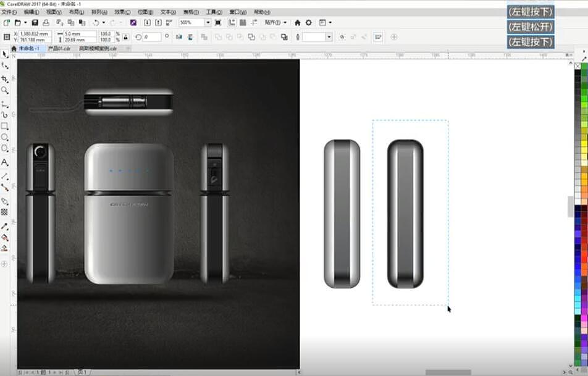Toggle show grid button
Screen dimensions: 588x376
tap(243, 22)
